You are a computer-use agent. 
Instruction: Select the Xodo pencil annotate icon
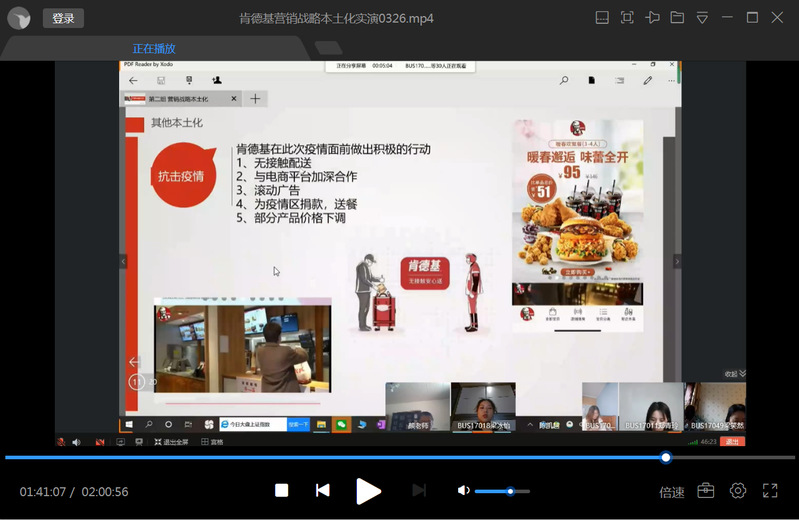tap(647, 81)
